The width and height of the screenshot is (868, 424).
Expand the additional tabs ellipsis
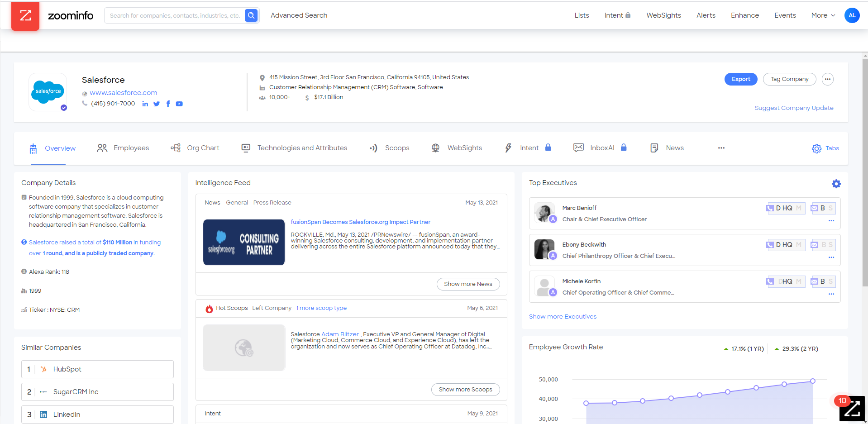721,148
